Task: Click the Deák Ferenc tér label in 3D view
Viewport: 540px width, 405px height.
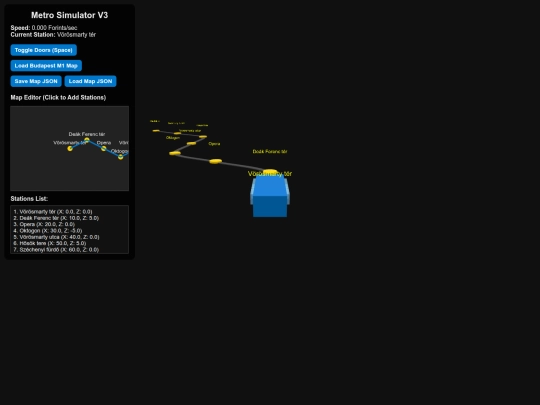Action: click(270, 152)
